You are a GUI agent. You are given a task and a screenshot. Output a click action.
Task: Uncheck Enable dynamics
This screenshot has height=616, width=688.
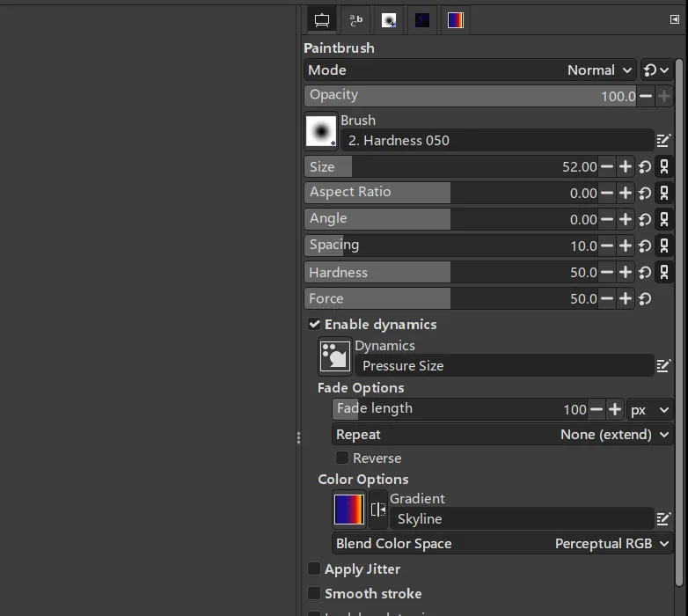click(x=314, y=324)
